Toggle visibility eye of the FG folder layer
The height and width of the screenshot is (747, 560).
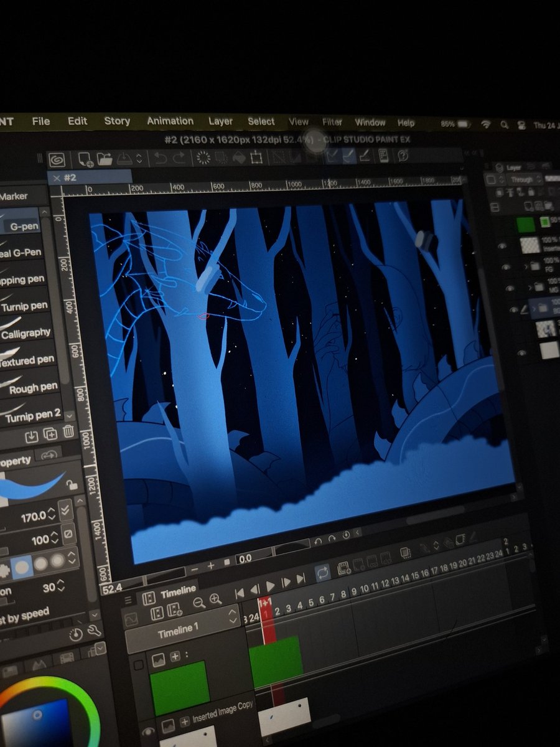click(506, 267)
